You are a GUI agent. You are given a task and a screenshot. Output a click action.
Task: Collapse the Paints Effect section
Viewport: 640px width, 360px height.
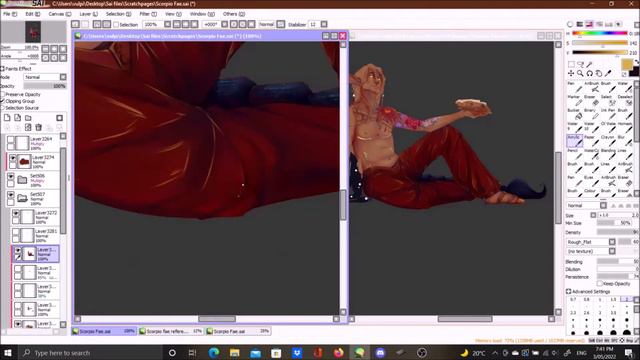[x=2, y=69]
